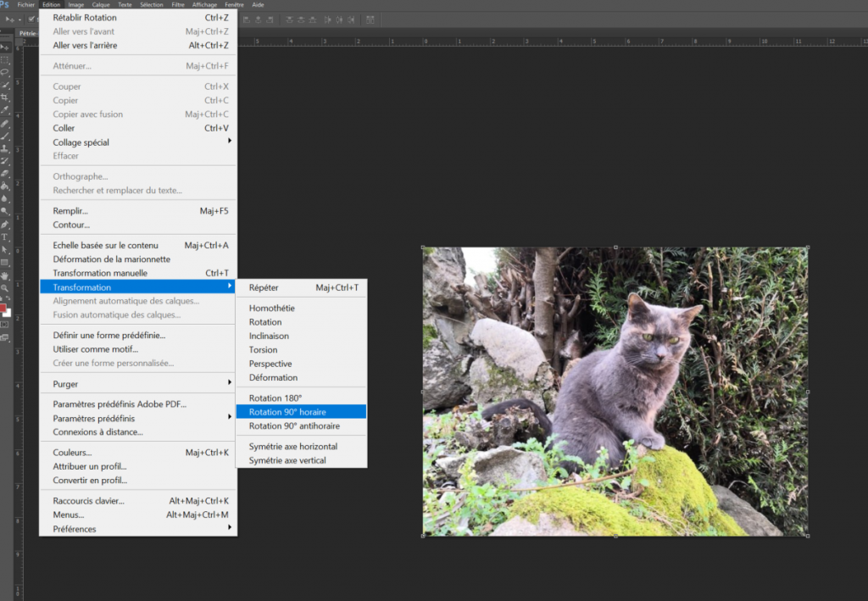
Task: Select the Path Selection arrow tool
Action: pos(5,249)
